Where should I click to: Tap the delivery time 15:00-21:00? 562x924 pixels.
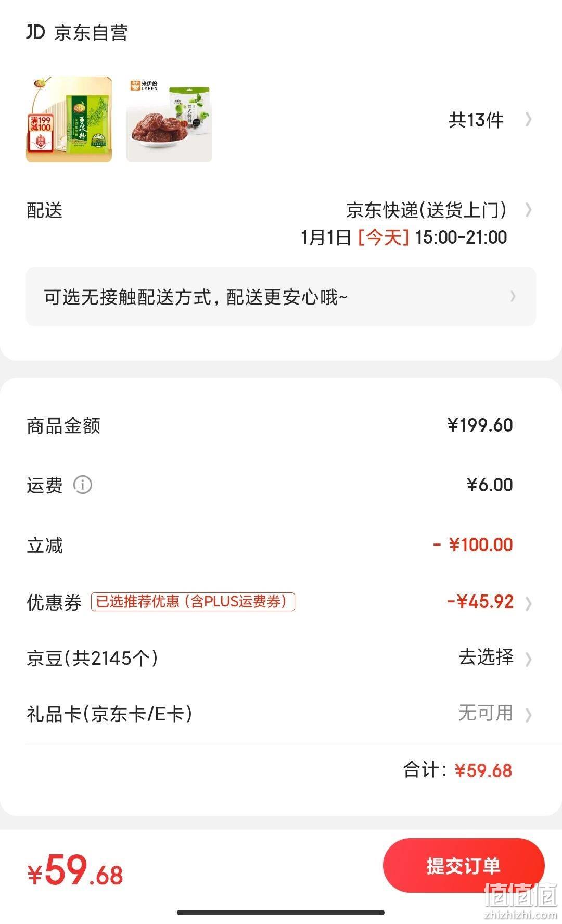461,237
